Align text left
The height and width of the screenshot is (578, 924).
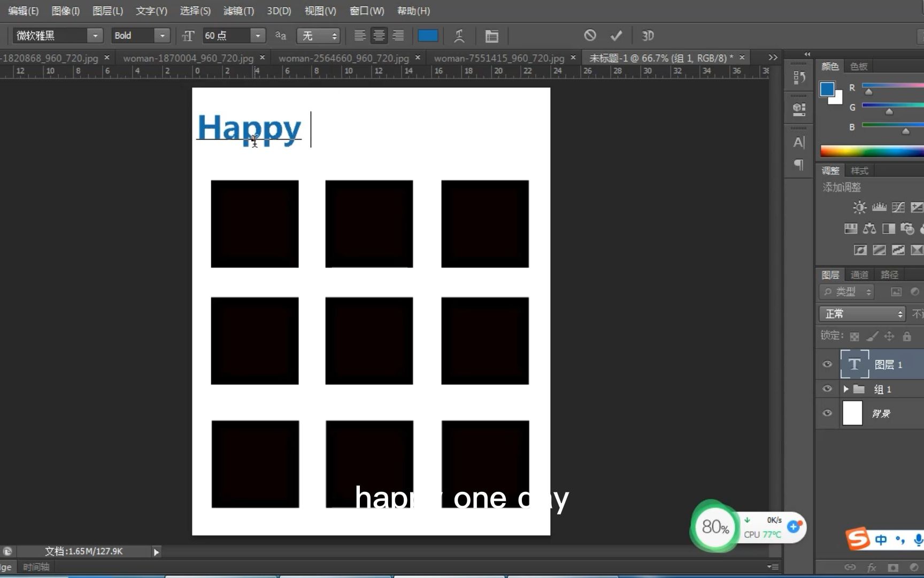point(360,36)
